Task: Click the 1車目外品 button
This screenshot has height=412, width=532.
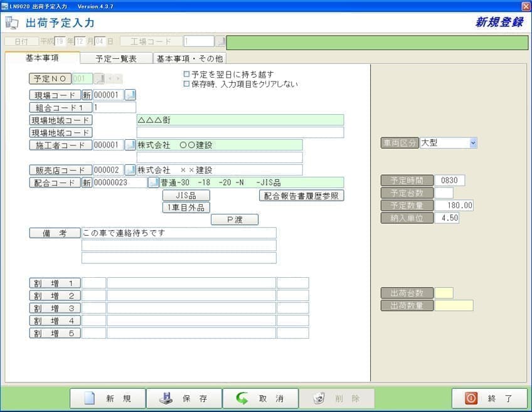Action: (186, 208)
